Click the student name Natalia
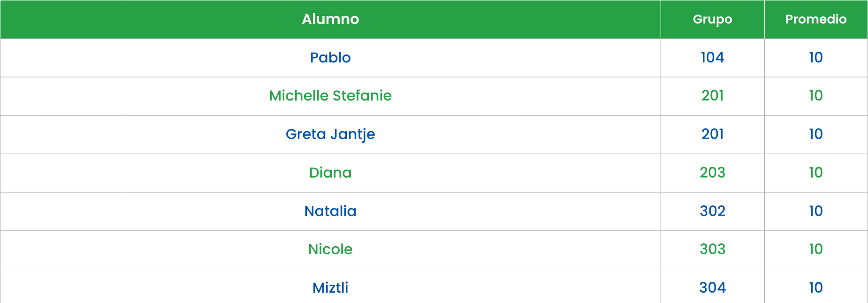The height and width of the screenshot is (303, 868). (330, 211)
